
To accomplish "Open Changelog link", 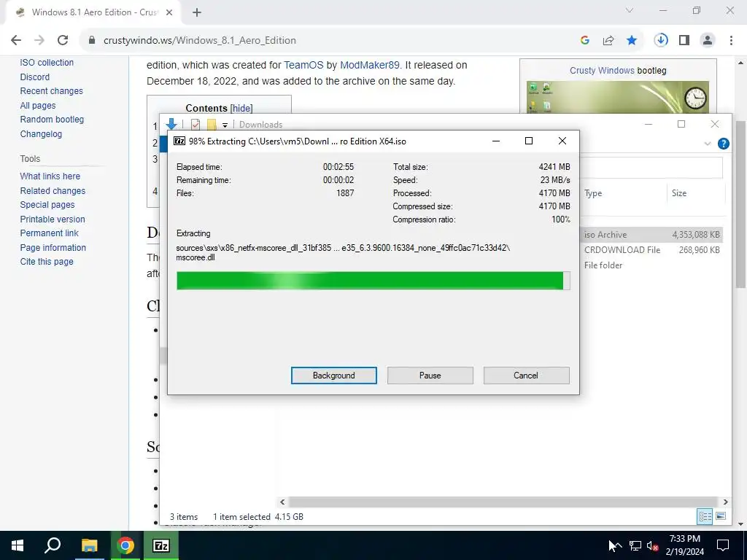I will tap(41, 134).
